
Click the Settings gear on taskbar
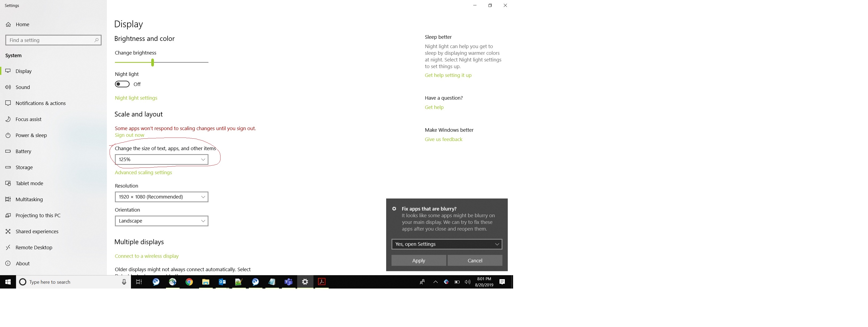click(x=305, y=282)
